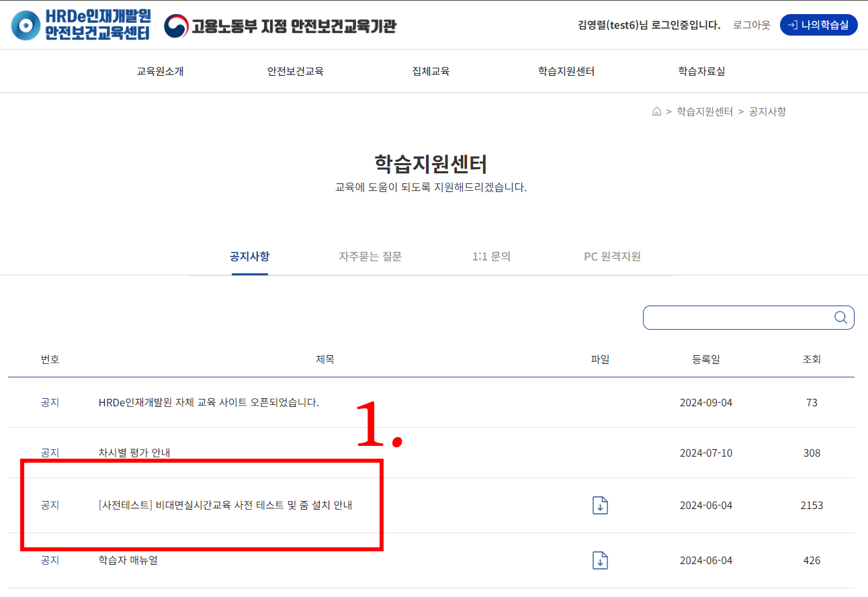The width and height of the screenshot is (868, 597).
Task: Open the 사전테스트 줌 설치 안내 notice
Action: click(225, 505)
